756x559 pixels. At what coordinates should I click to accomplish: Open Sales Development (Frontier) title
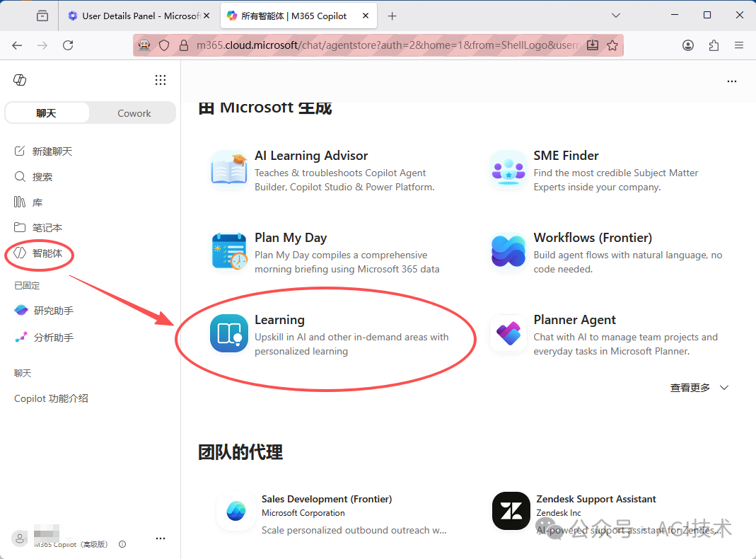(x=327, y=499)
